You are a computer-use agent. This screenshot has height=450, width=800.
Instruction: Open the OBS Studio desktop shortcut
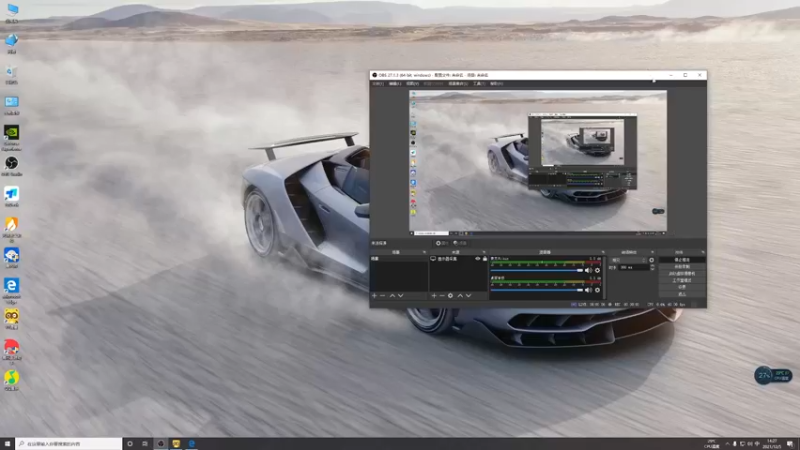point(11,167)
